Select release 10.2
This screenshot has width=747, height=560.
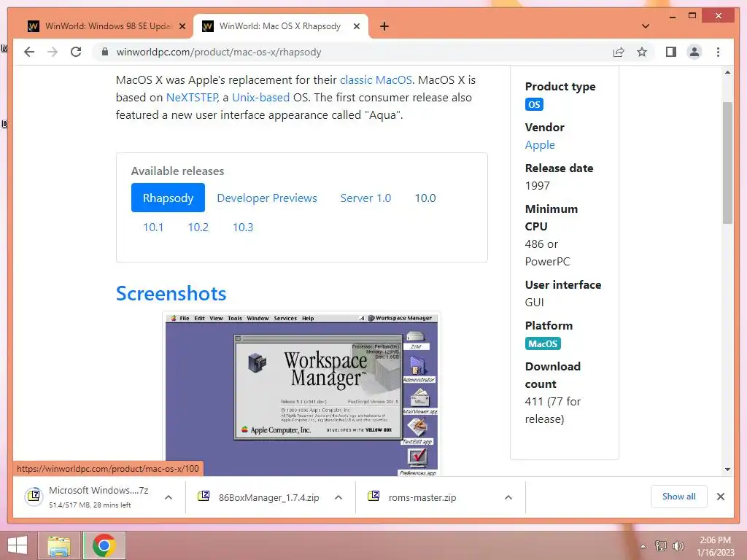[x=198, y=227]
